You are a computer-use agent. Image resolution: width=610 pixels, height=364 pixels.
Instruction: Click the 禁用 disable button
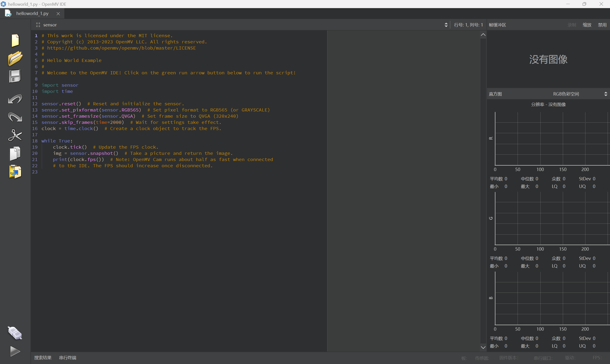pos(602,25)
